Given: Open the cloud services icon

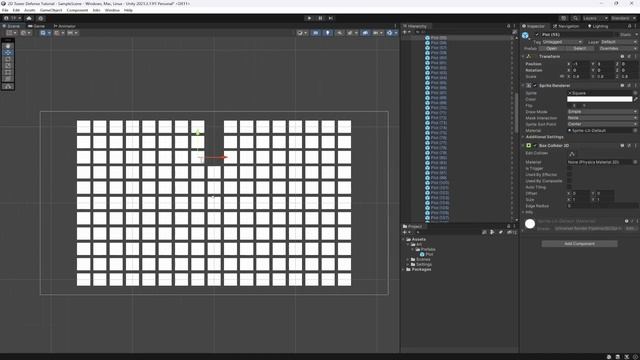Looking at the screenshot, I should tap(29, 18).
